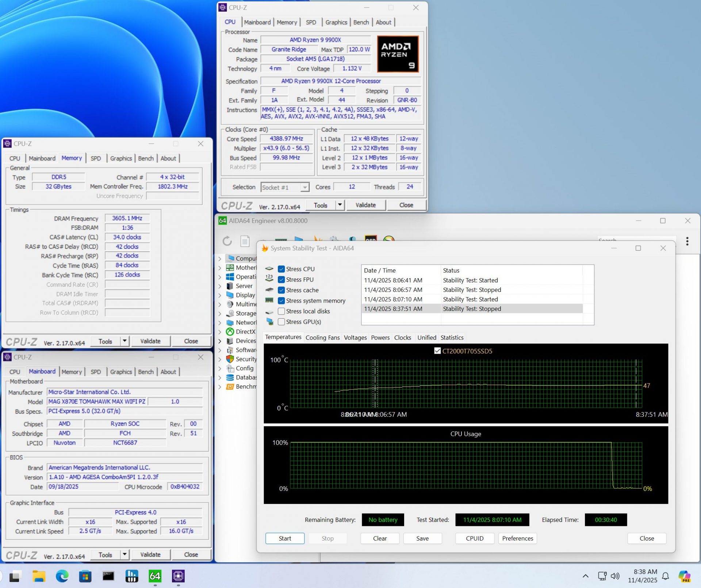Uncheck the CT2000T705SSD5 sensor
Viewport: 701px width, 588px height.
pyautogui.click(x=437, y=351)
